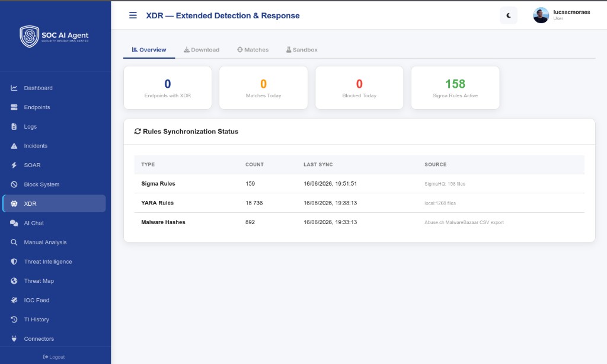Screen dimensions: 607x364
Task: Switch to the Sandbox tab
Action: point(302,50)
